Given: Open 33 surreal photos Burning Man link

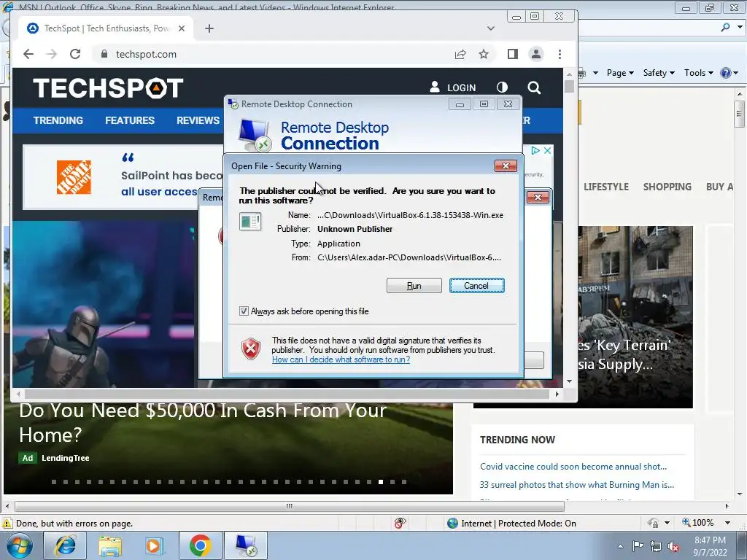Looking at the screenshot, I should pos(576,485).
